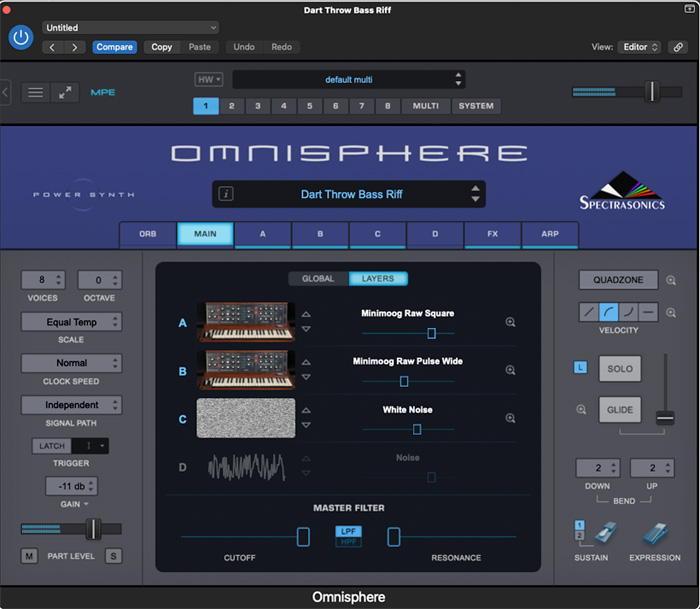This screenshot has height=609, width=700.
Task: Go to previous preset arrow
Action: [x=52, y=47]
